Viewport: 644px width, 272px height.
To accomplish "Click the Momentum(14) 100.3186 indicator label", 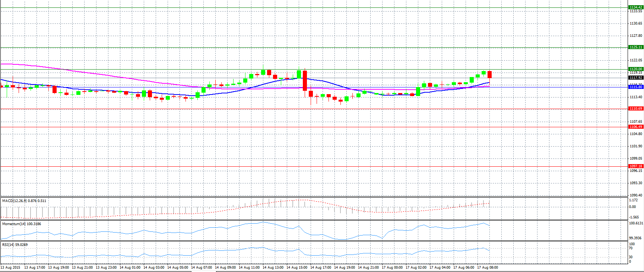I will (22, 224).
